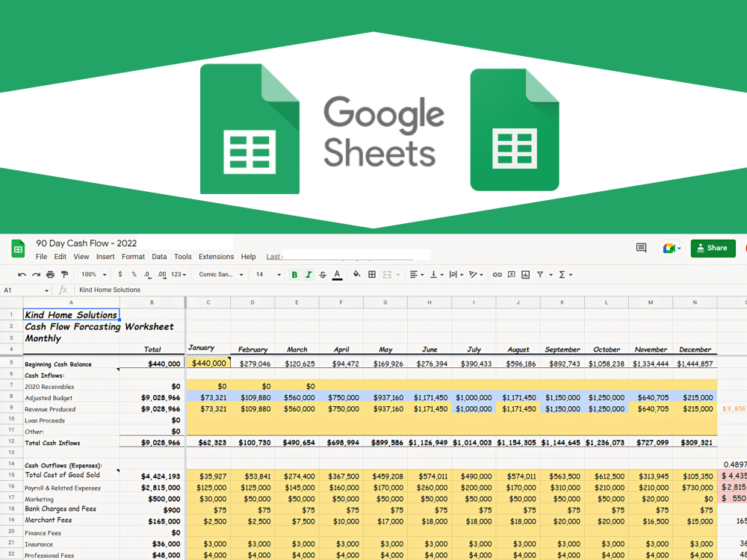This screenshot has width=747, height=560.
Task: Open the fill color tool
Action: (x=357, y=274)
